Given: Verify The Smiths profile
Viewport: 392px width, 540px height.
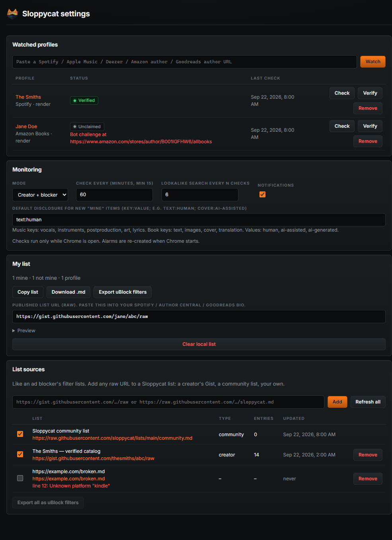Looking at the screenshot, I should 370,93.
